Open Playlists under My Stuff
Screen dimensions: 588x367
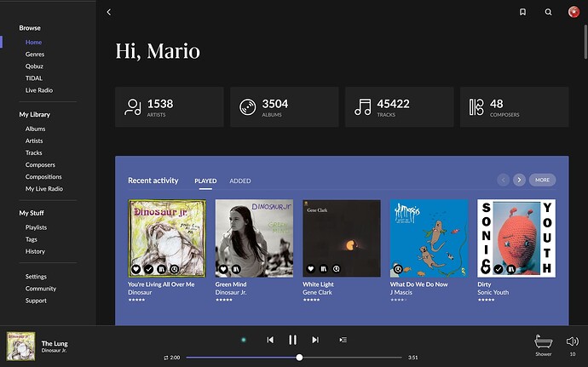[36, 227]
